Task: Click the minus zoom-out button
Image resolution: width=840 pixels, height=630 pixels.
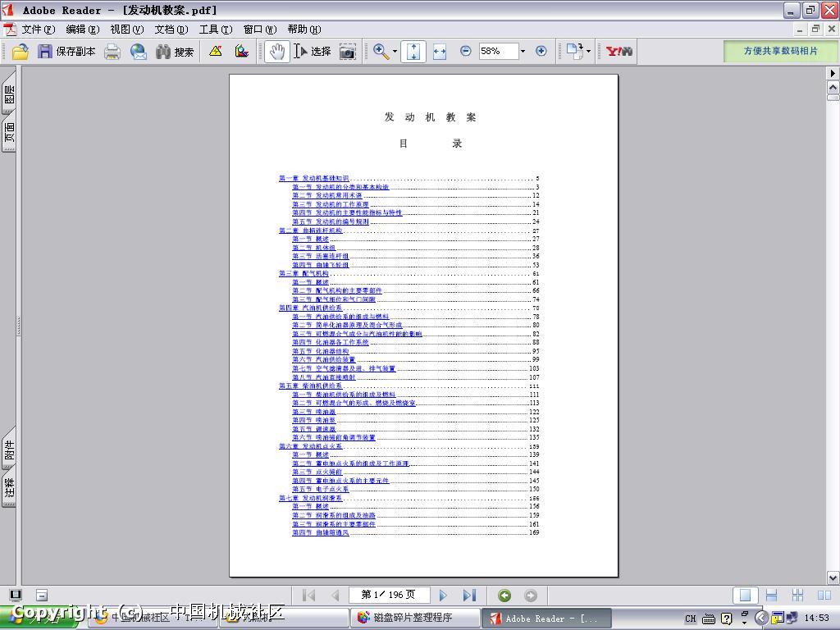Action: (x=466, y=51)
